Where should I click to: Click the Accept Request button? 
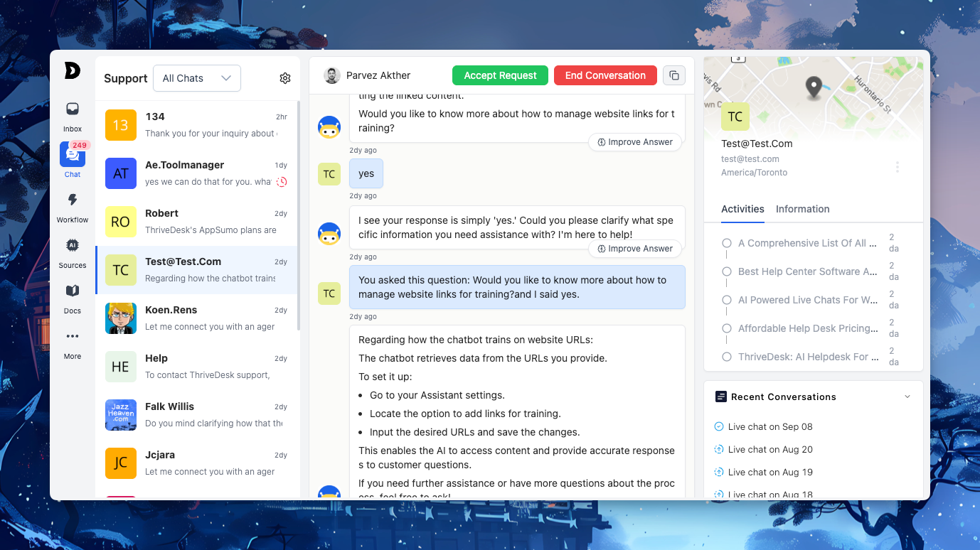click(500, 75)
